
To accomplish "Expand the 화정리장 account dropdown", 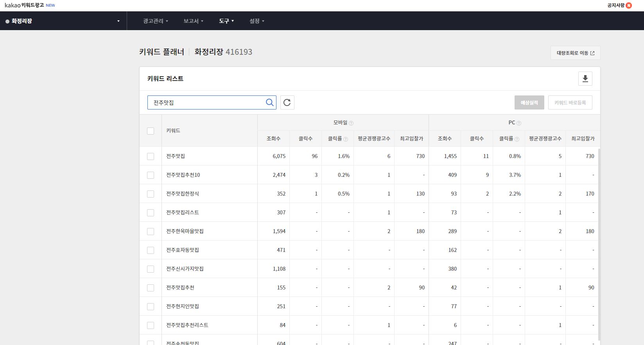I will [118, 21].
